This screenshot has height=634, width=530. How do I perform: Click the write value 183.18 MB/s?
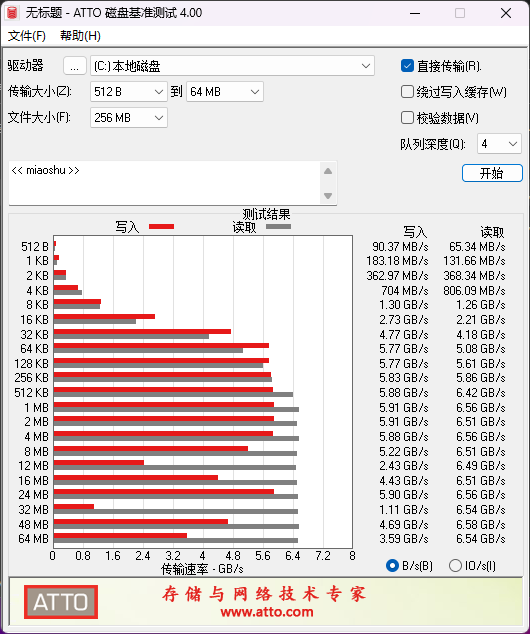pos(397,261)
